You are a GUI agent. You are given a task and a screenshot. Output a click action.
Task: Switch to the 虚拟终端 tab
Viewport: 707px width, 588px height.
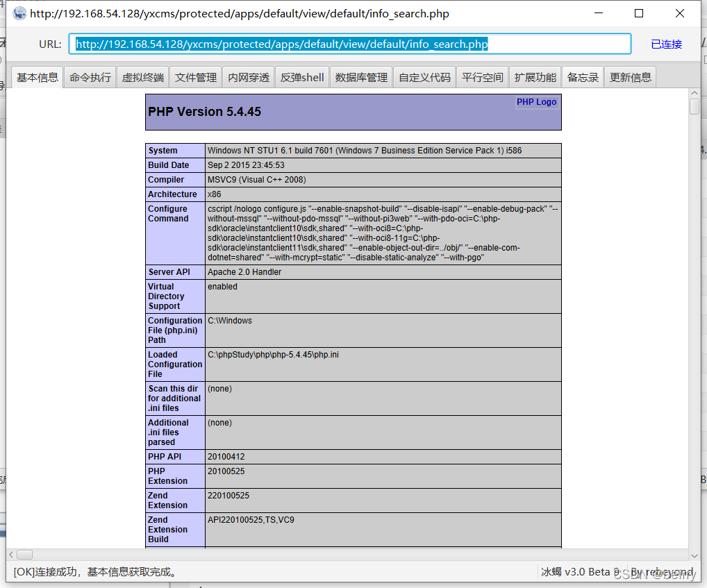click(x=143, y=77)
